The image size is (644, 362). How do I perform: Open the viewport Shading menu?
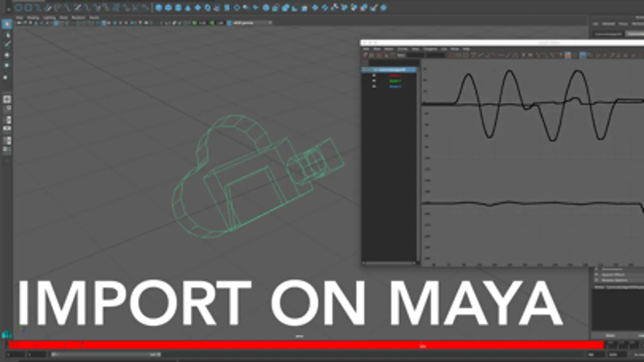coord(33,18)
